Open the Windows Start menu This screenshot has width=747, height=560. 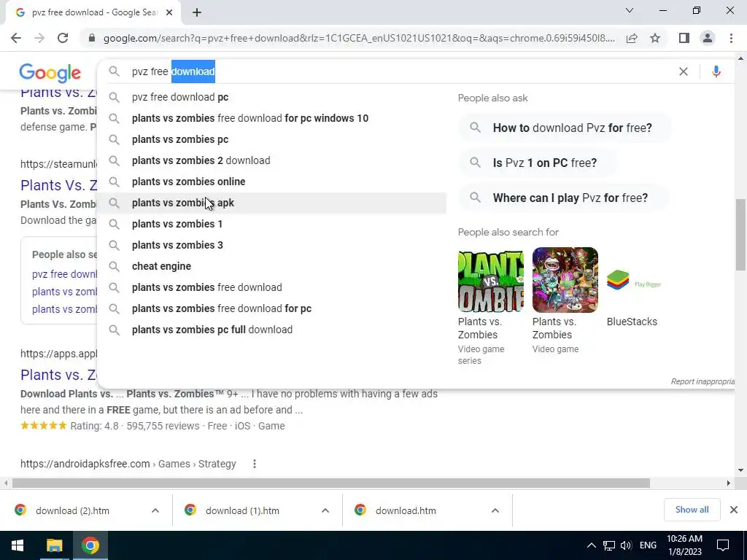click(18, 545)
